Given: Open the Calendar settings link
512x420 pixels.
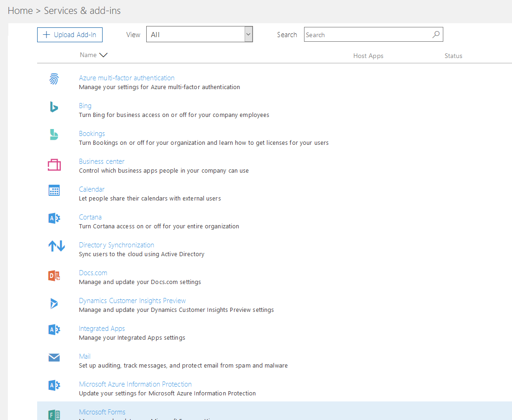Looking at the screenshot, I should pyautogui.click(x=92, y=189).
